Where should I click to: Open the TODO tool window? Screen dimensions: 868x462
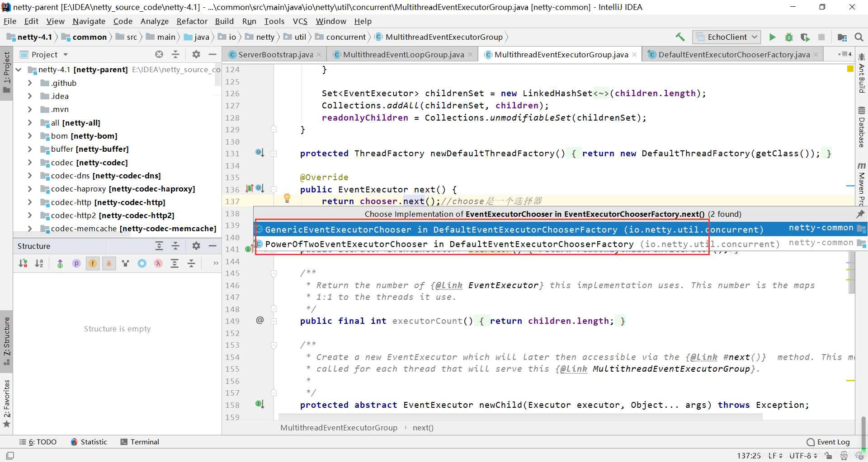tap(38, 442)
